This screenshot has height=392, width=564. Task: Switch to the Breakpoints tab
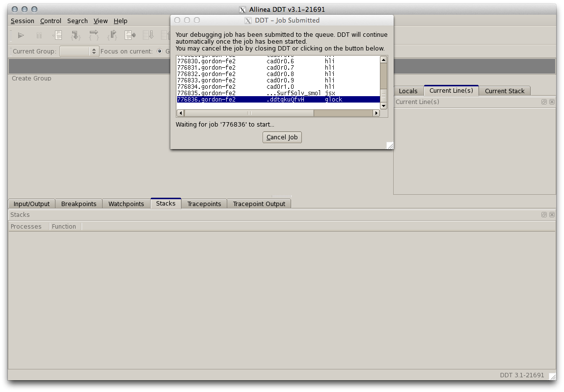79,204
